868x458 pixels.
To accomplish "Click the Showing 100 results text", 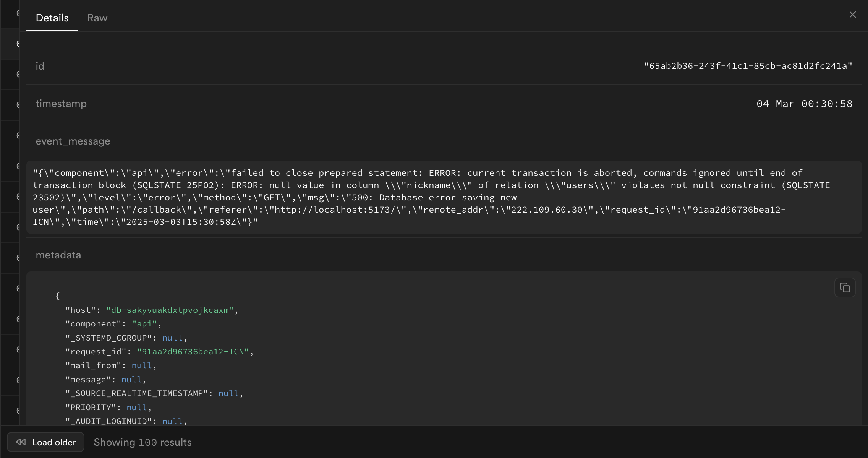I will point(143,442).
